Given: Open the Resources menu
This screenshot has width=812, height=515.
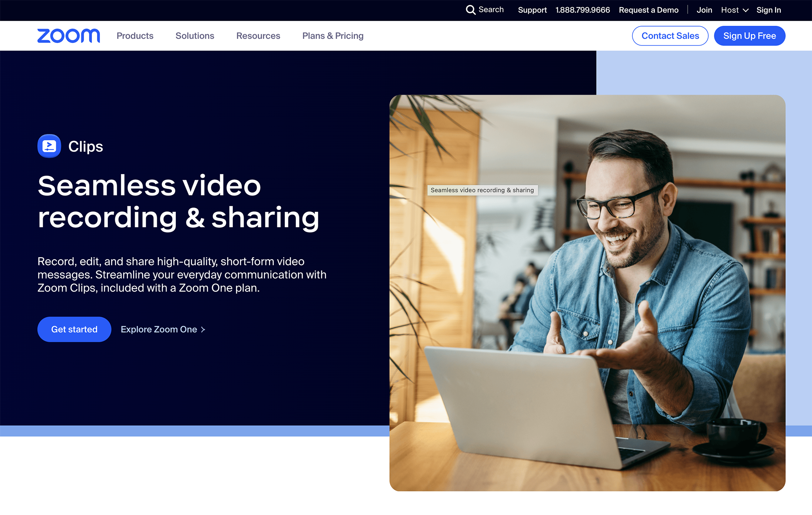Looking at the screenshot, I should click(x=258, y=36).
